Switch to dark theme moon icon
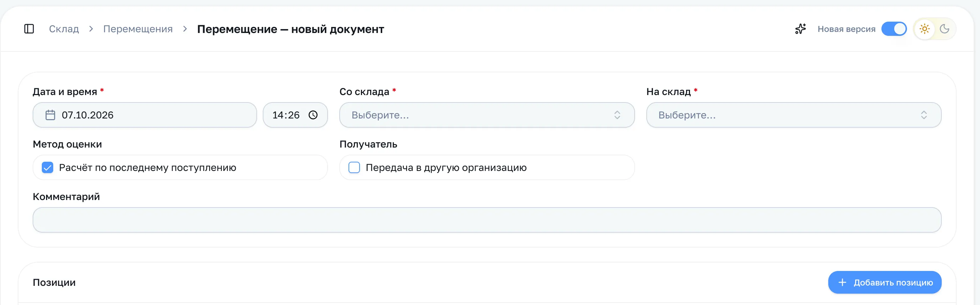This screenshot has height=305, width=980. 945,29
